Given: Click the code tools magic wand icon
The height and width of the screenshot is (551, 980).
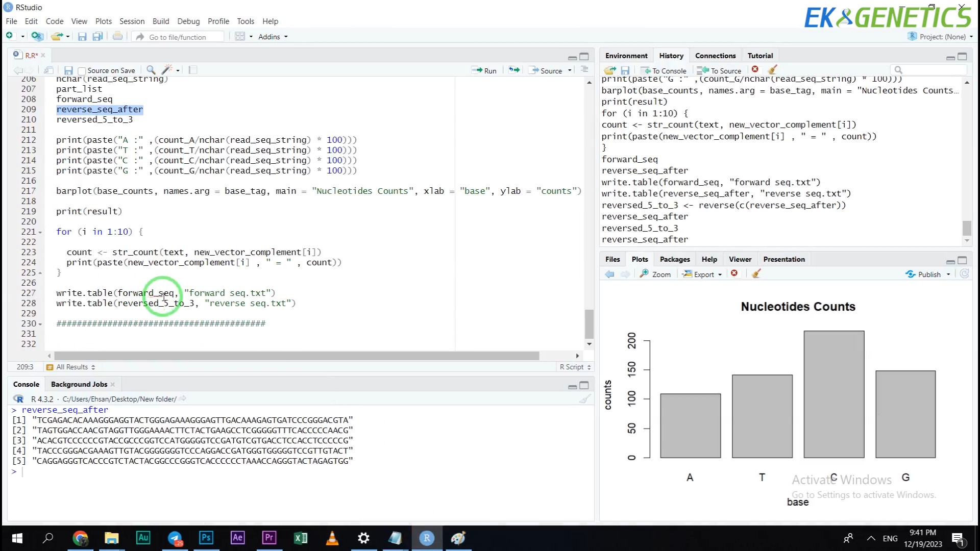Looking at the screenshot, I should pos(167,70).
